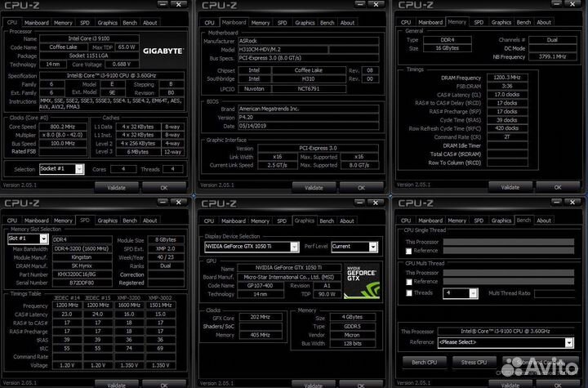Image resolution: width=588 pixels, height=388 pixels.
Task: Switch to Memory tab in top-left CPU window
Action: [63, 23]
